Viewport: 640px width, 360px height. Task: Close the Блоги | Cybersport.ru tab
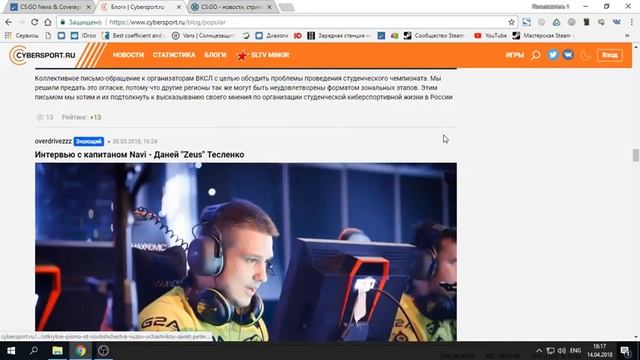[x=179, y=7]
